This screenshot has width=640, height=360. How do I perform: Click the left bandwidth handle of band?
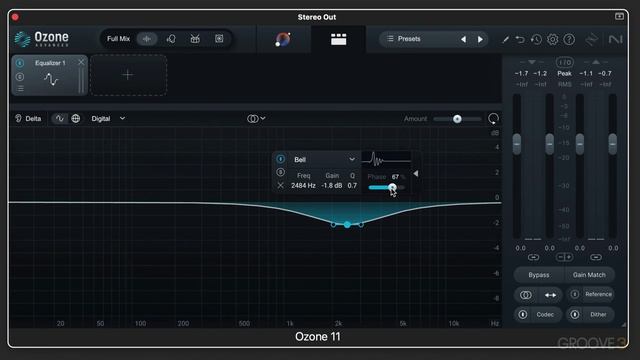pos(333,224)
